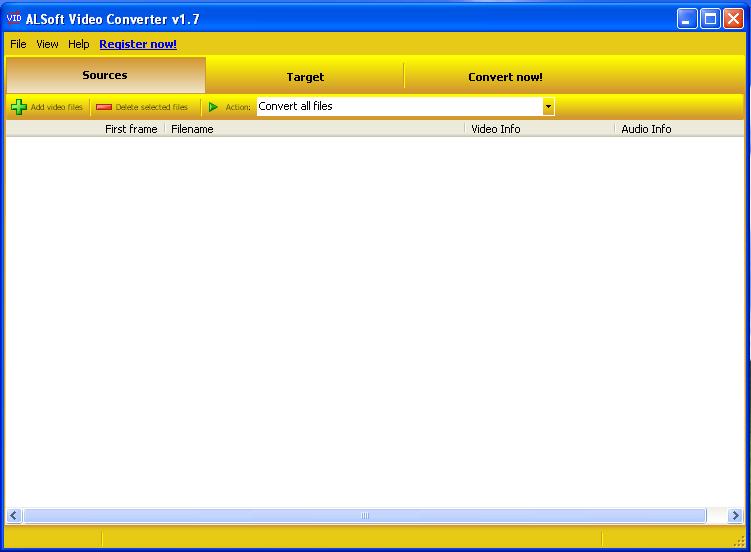Viewport: 751px width, 552px height.
Task: Click the horizontal scrollbar thumb
Action: click(x=364, y=516)
